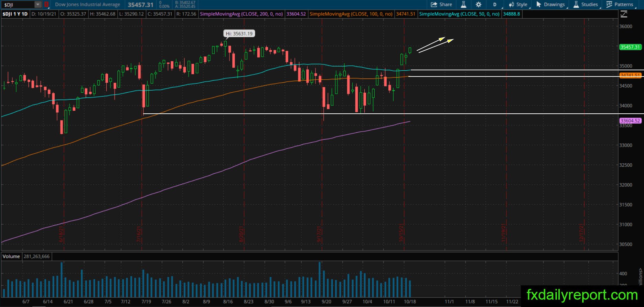Click the Hi: 35631.19 price bubble
Screen dimensions: 644x307
pos(239,33)
